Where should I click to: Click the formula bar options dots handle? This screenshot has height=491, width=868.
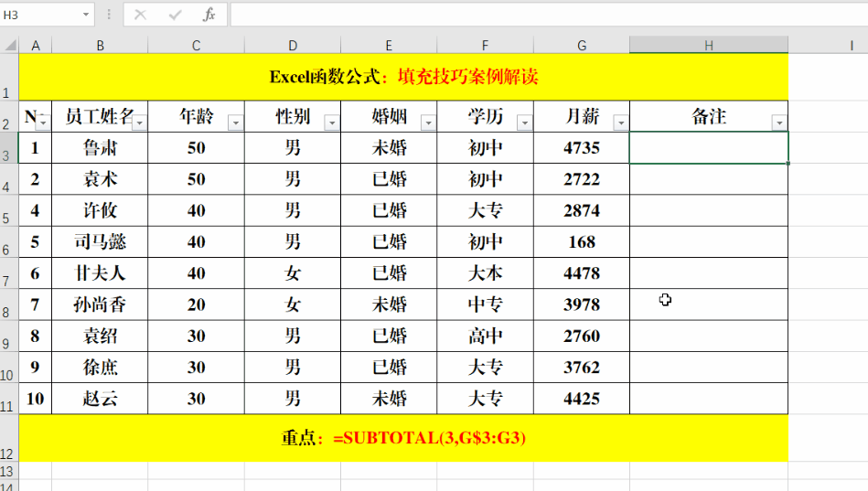click(x=109, y=15)
